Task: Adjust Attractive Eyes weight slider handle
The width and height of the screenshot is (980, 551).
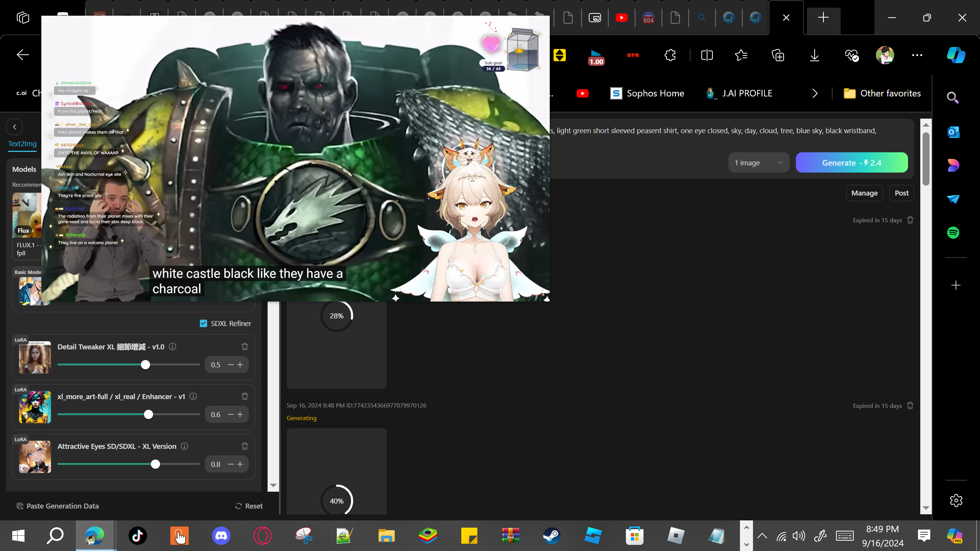Action: point(155,464)
